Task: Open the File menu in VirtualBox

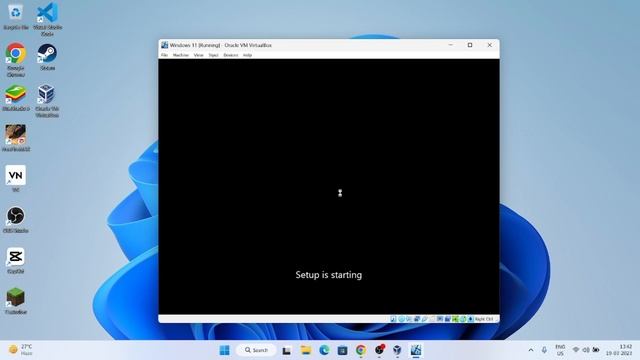Action: 164,55
